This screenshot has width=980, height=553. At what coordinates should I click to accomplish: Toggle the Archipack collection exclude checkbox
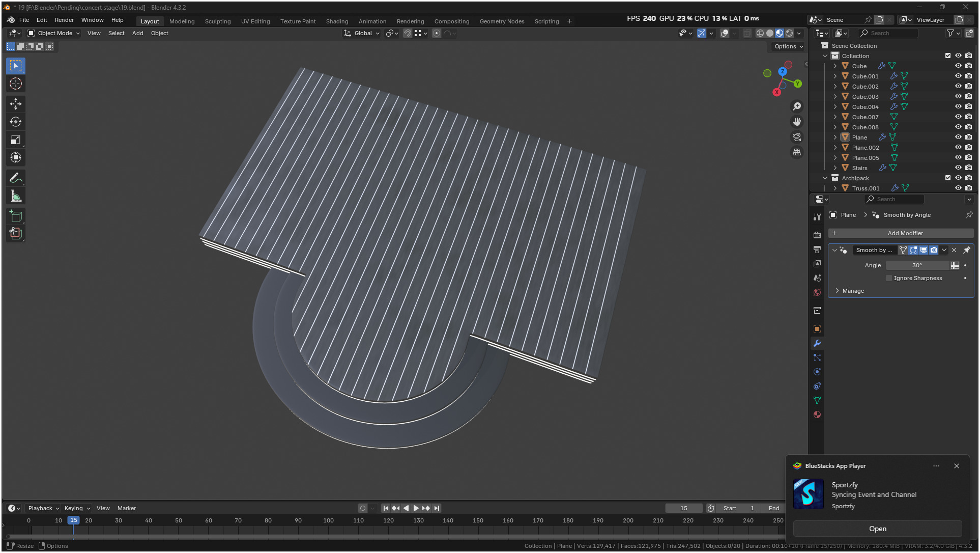pos(947,178)
